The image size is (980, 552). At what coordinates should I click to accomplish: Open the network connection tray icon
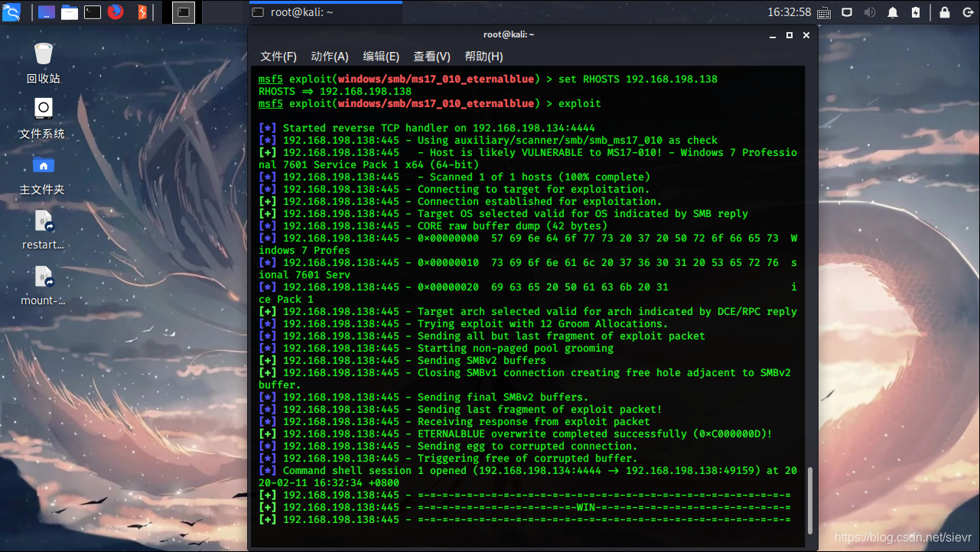(847, 12)
